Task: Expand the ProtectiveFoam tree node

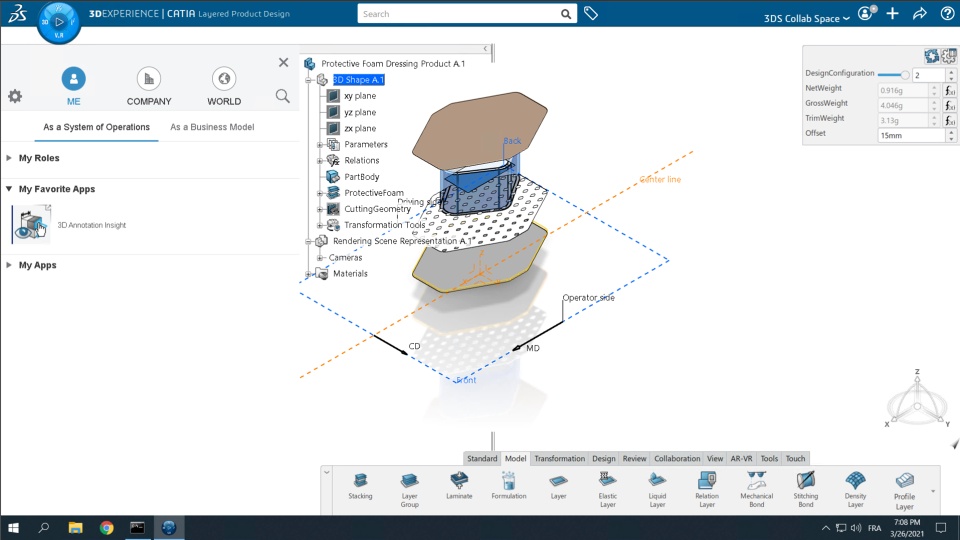Action: click(320, 193)
